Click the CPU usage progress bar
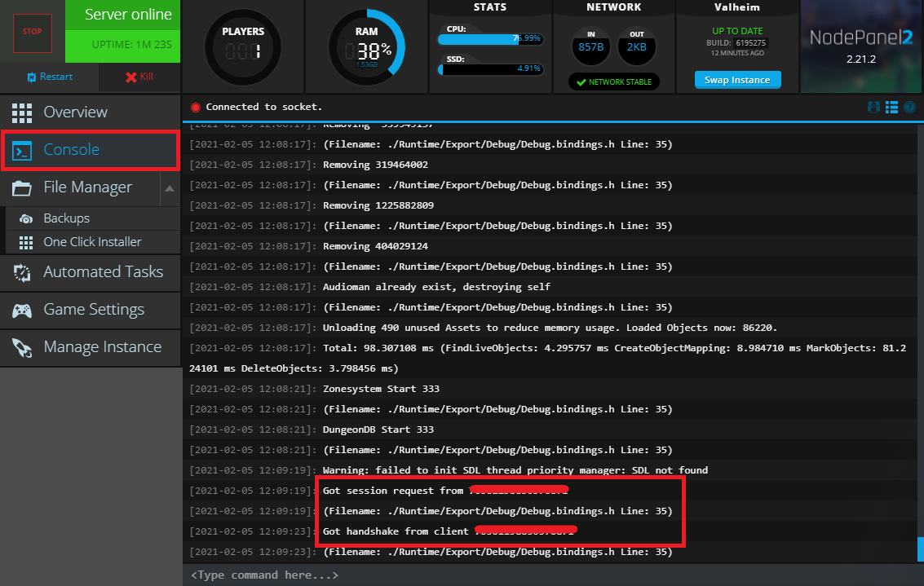 (491, 38)
